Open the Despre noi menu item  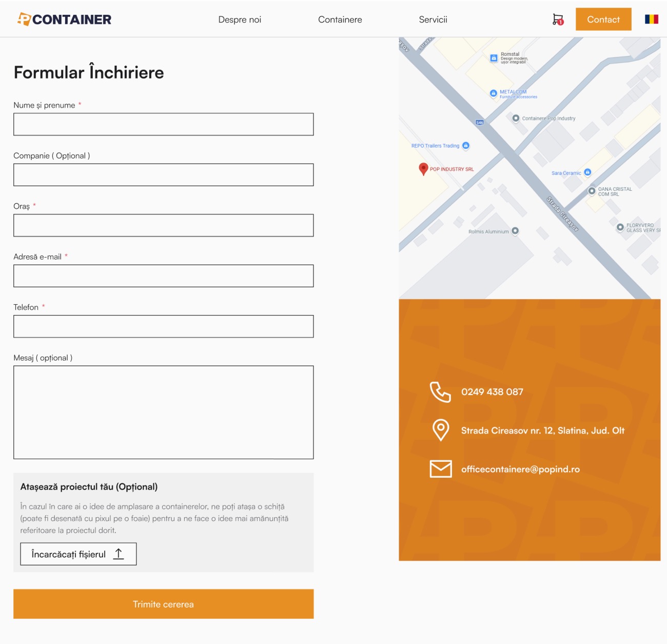click(x=240, y=19)
